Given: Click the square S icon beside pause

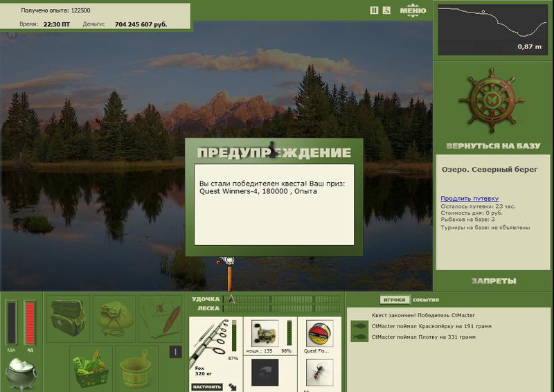Looking at the screenshot, I should tap(386, 10).
